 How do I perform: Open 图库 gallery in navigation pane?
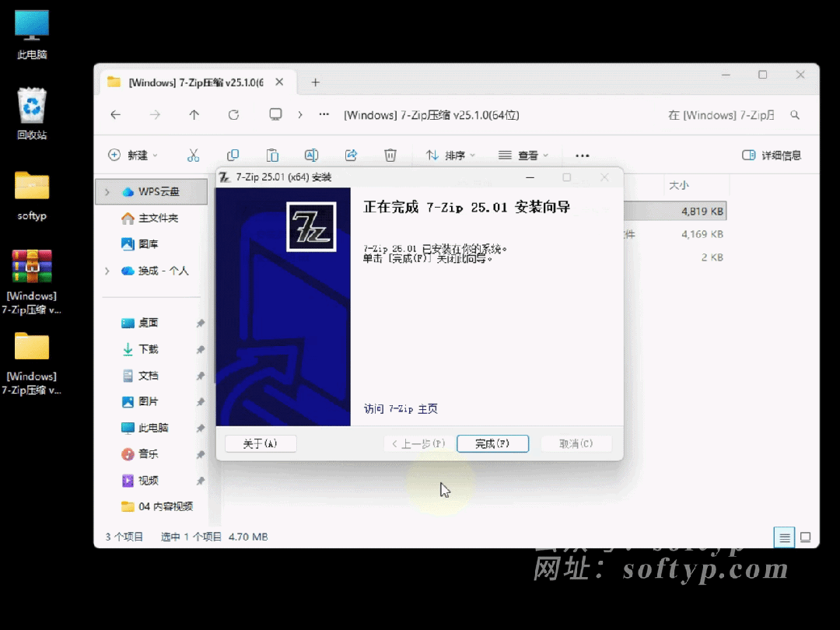pos(140,244)
